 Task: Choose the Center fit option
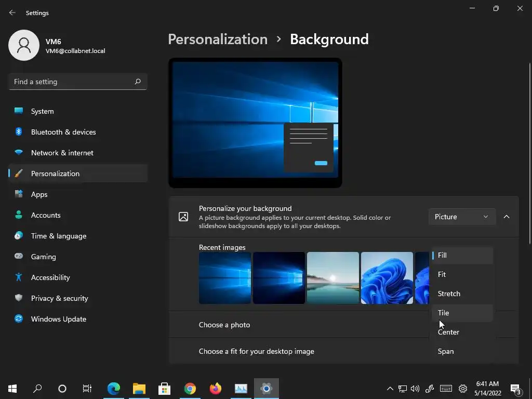(462, 332)
